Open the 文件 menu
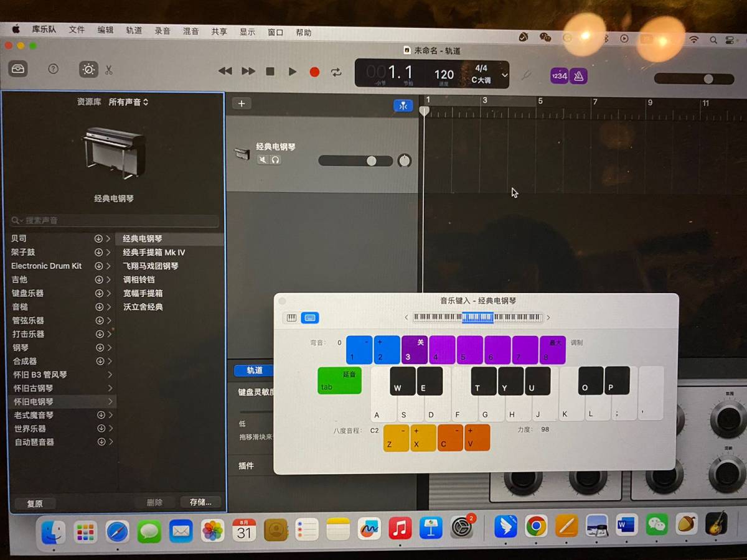Screen dimensions: 747x560 77,30
